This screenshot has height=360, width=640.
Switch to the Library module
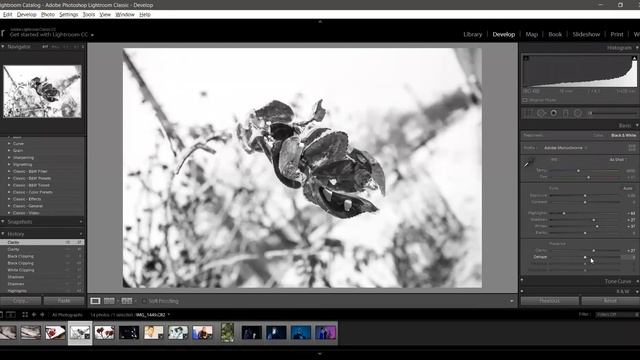pyautogui.click(x=473, y=34)
